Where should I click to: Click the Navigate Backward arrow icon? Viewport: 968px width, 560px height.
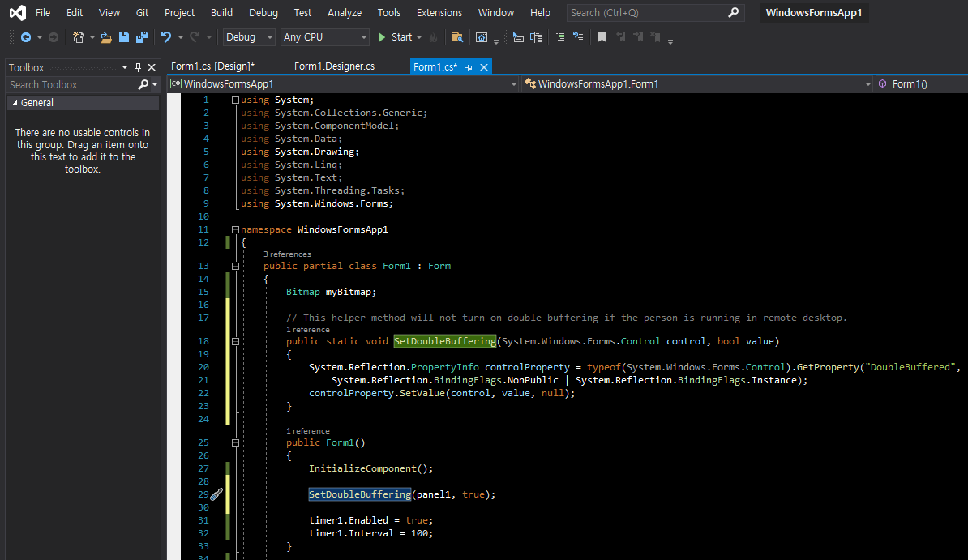(x=26, y=37)
